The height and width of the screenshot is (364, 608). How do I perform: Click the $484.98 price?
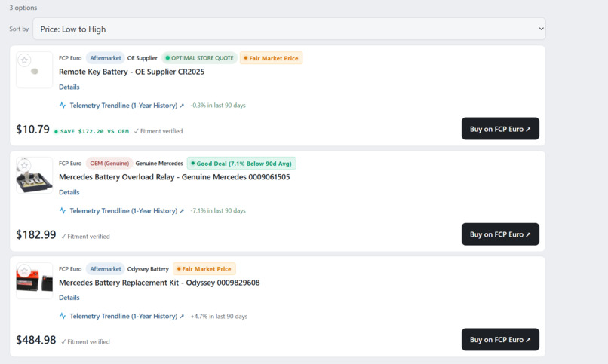point(36,340)
